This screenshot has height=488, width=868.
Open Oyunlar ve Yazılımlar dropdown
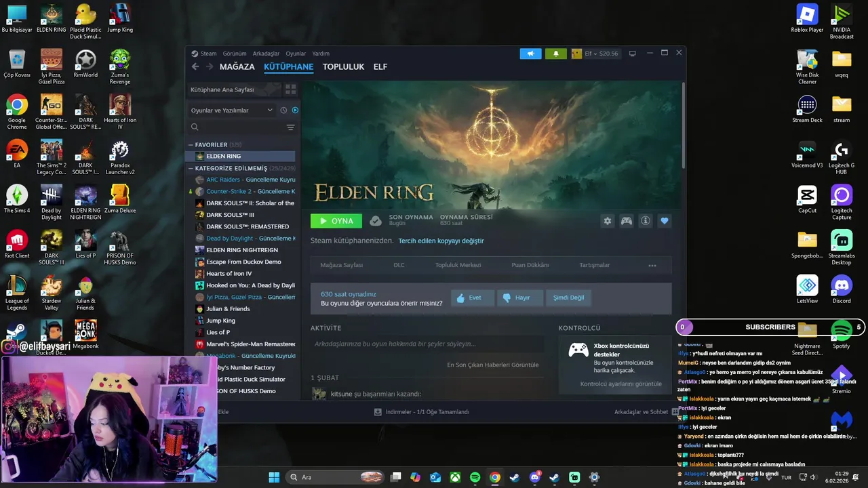click(231, 110)
